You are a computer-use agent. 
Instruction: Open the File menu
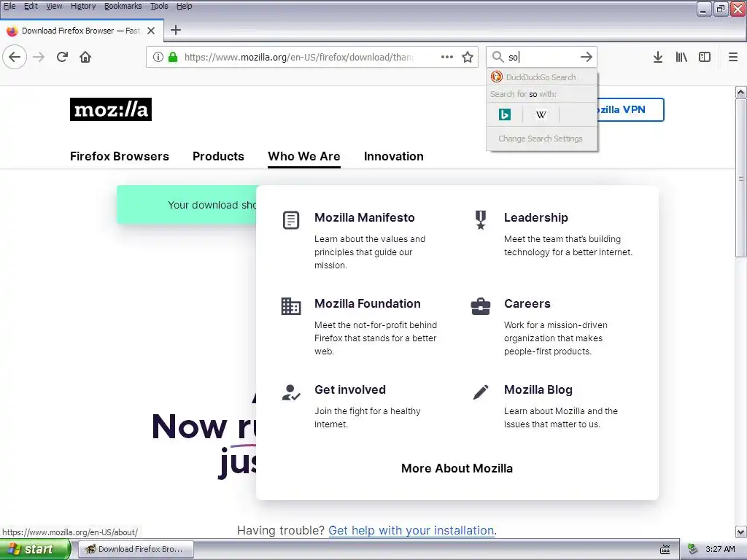point(9,6)
